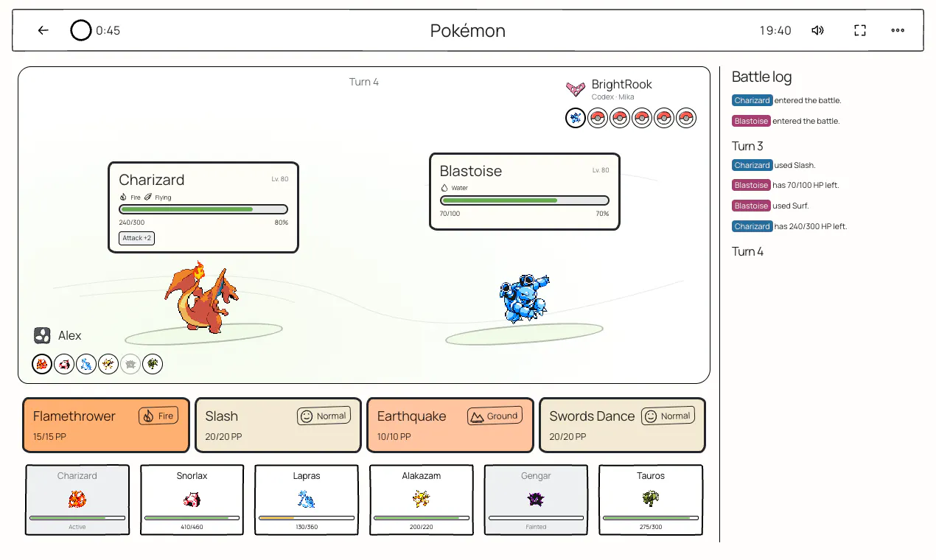The image size is (936, 560).
Task: Click Alex's Tauros team roster icon
Action: tap(153, 364)
